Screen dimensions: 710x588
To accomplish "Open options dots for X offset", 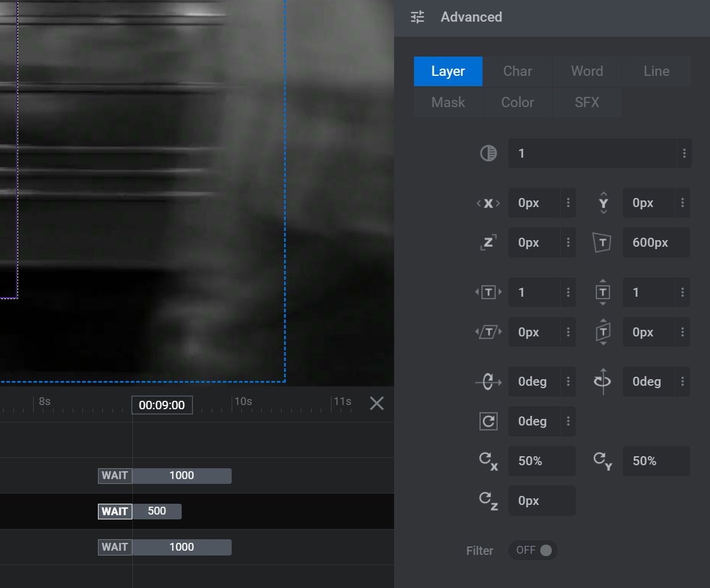I will pyautogui.click(x=568, y=203).
